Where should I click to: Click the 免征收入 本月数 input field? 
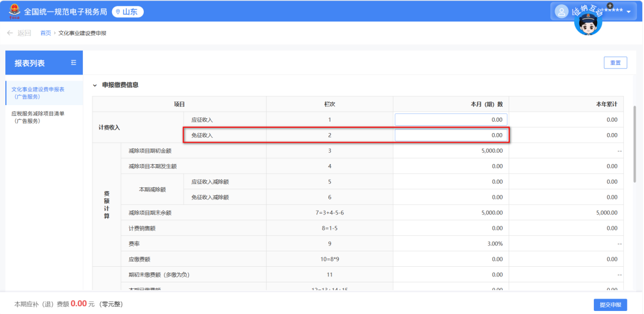click(451, 136)
